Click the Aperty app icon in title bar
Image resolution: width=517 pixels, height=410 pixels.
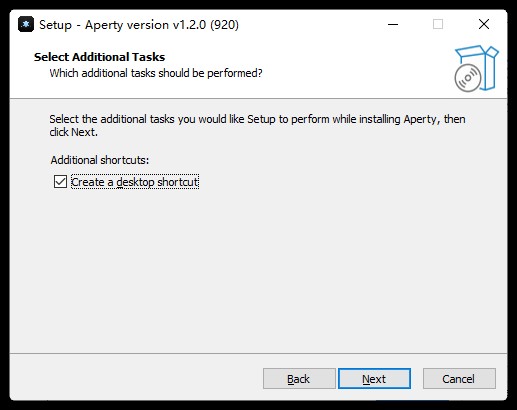pos(26,24)
